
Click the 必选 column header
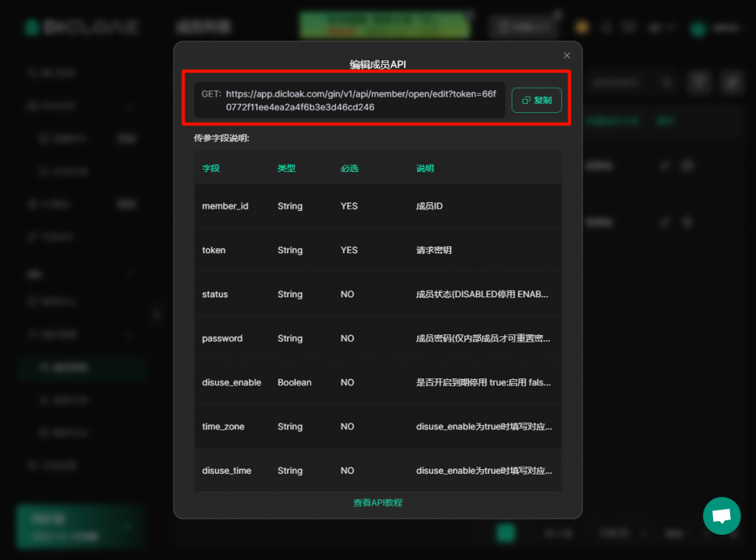tap(349, 168)
